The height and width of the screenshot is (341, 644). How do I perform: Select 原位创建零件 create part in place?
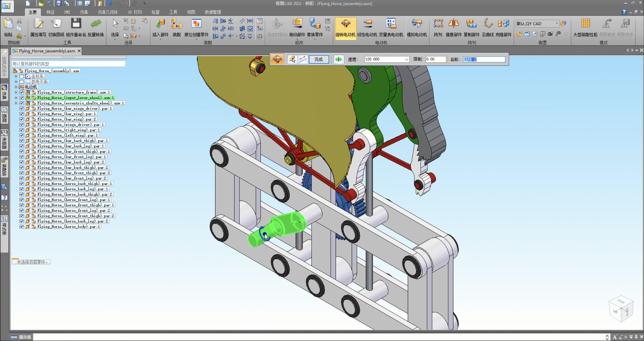point(196,28)
